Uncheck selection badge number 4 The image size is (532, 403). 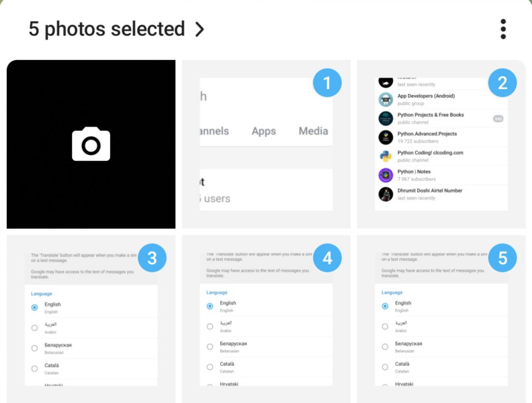[x=327, y=258]
